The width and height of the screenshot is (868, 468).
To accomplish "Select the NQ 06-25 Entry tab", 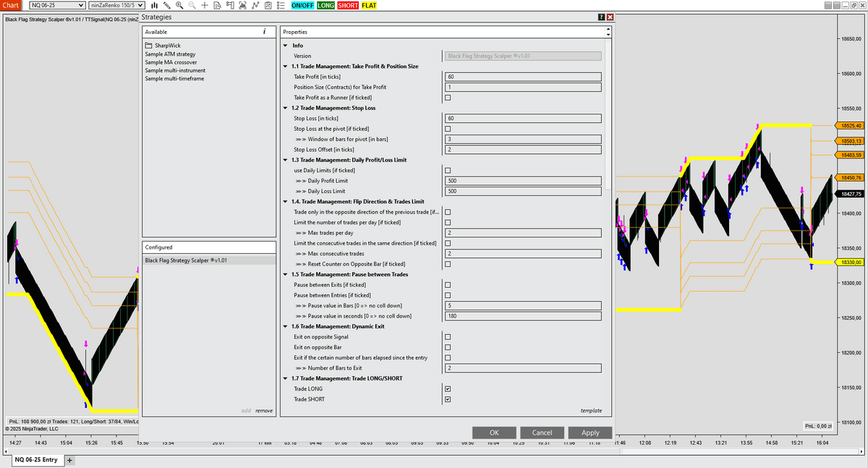I will pyautogui.click(x=35, y=460).
